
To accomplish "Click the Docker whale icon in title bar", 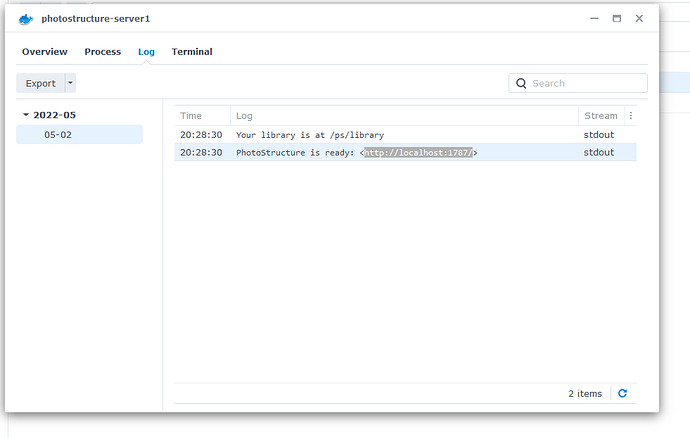I will (x=26, y=19).
